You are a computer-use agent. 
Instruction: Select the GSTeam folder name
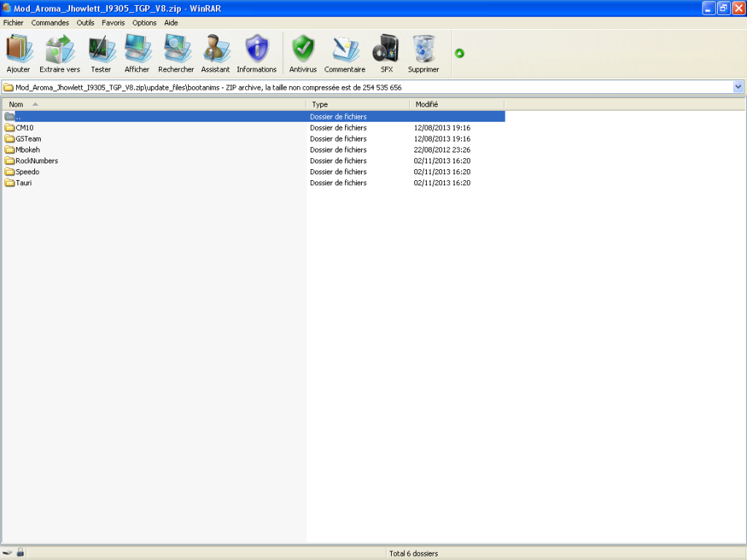[x=28, y=139]
